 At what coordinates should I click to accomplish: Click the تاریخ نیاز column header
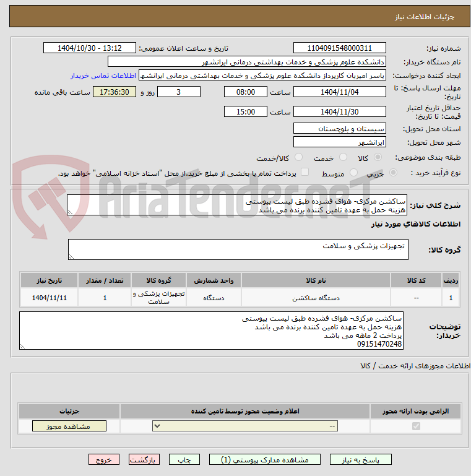point(49,280)
